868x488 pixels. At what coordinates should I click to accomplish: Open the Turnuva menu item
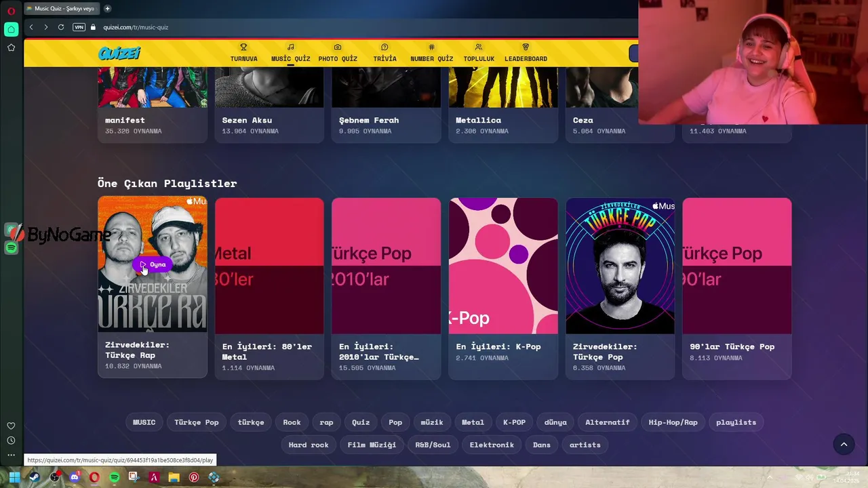tap(243, 53)
